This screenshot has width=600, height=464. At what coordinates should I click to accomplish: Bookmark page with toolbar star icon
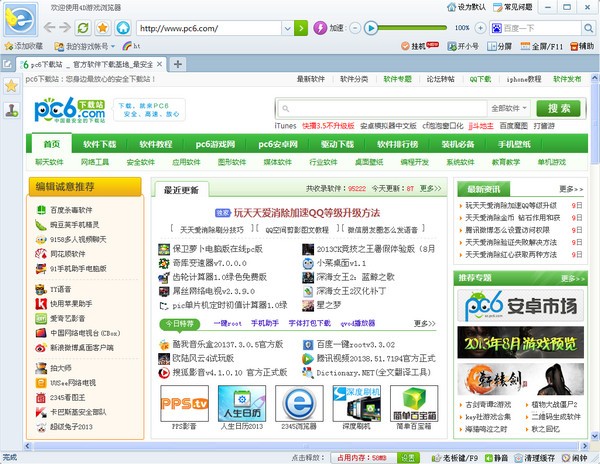coord(103,28)
